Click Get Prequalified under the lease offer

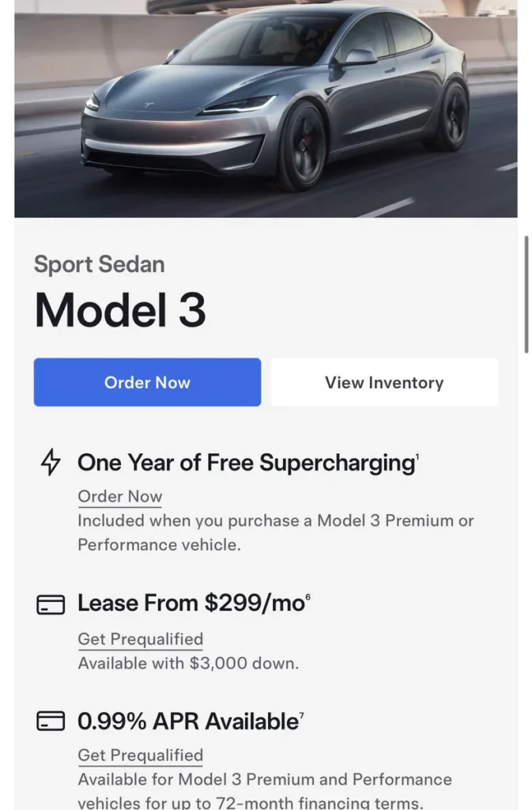[140, 639]
